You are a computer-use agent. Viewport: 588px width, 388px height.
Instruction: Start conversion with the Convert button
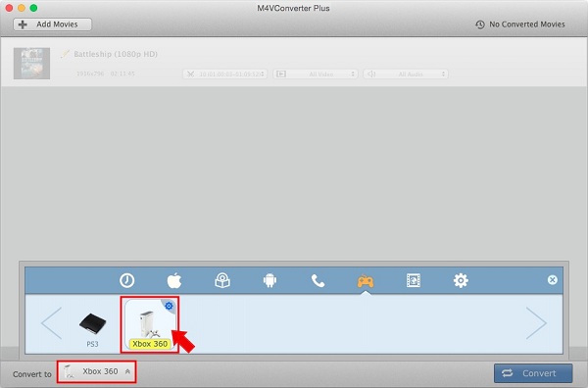tap(533, 373)
